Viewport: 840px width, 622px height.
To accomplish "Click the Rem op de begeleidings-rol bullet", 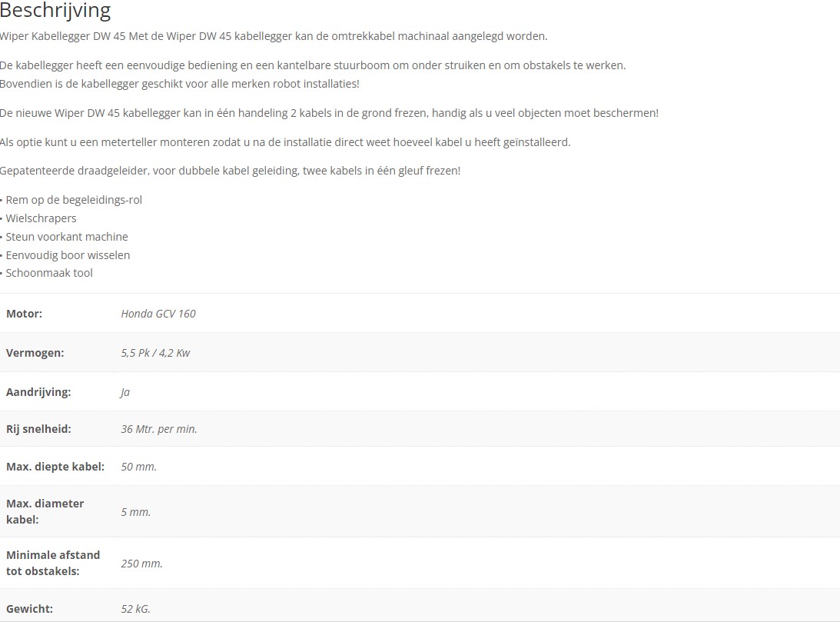I will pyautogui.click(x=74, y=200).
